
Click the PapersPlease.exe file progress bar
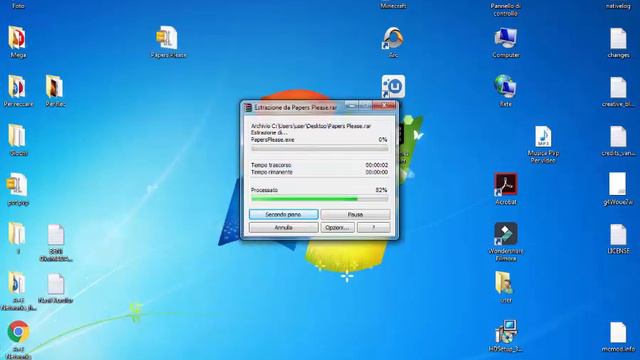pos(320,149)
